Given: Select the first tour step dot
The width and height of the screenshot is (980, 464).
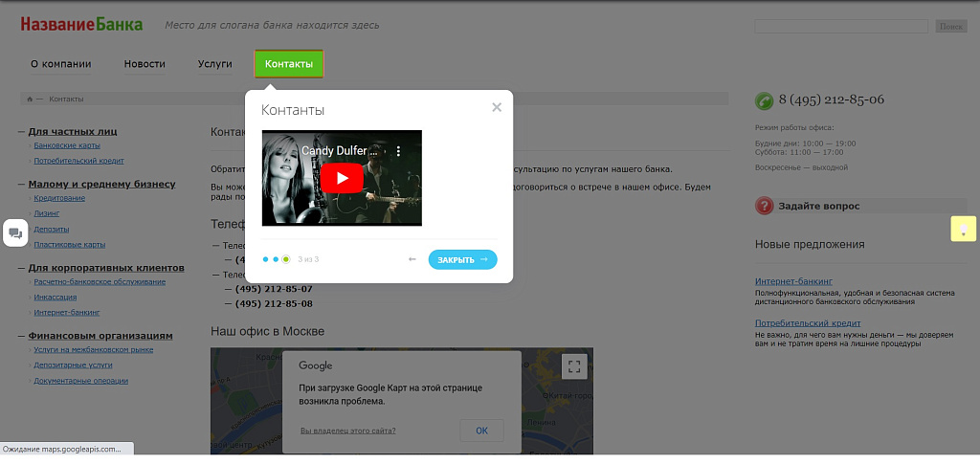Looking at the screenshot, I should [x=266, y=259].
